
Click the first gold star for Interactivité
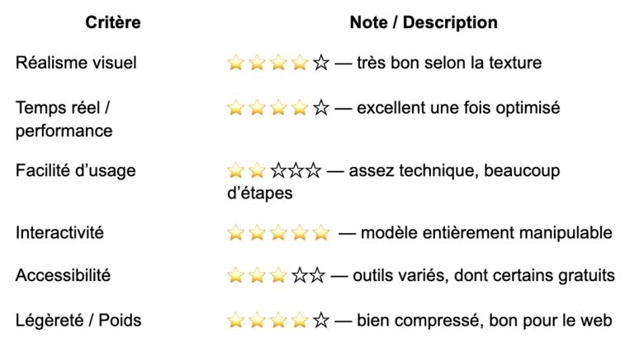[x=236, y=233]
